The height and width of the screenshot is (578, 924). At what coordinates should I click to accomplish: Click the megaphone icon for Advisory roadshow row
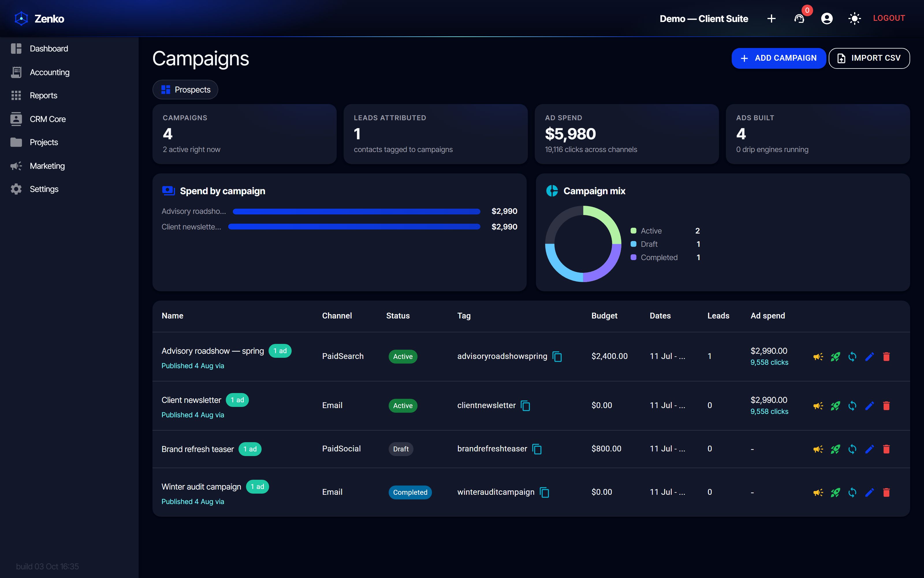click(x=818, y=357)
